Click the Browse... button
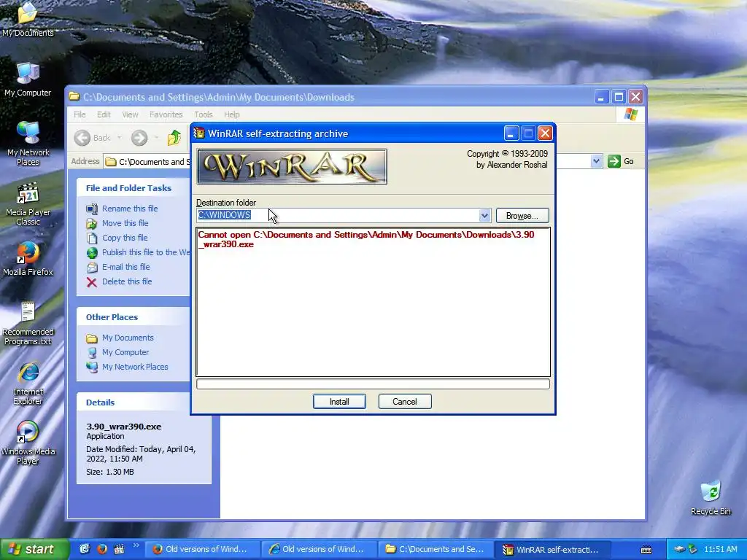This screenshot has height=560, width=747. pos(522,216)
